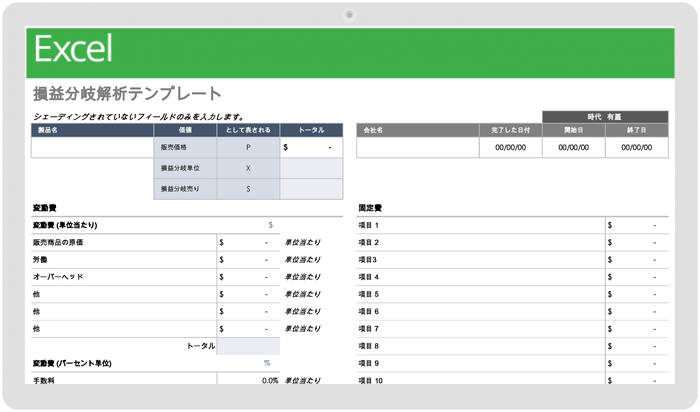Click the Excel header banner text

click(73, 49)
